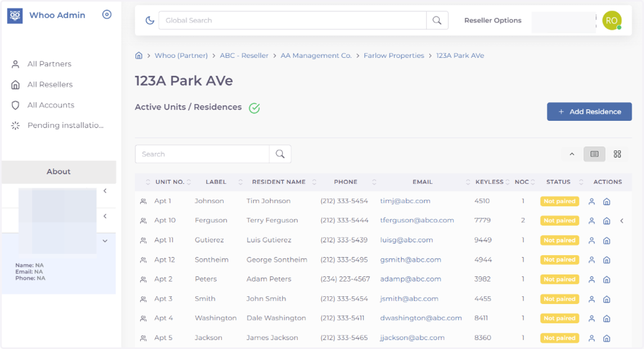
Task: Click the green Active Units check icon
Action: (254, 108)
